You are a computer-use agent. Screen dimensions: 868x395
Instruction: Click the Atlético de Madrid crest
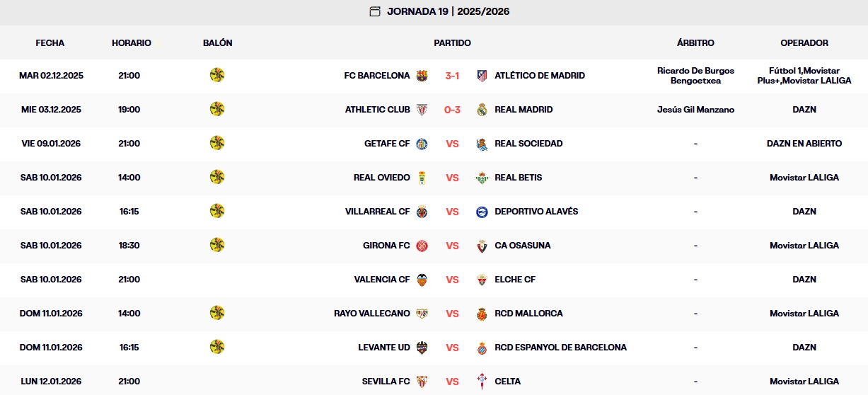(x=482, y=76)
